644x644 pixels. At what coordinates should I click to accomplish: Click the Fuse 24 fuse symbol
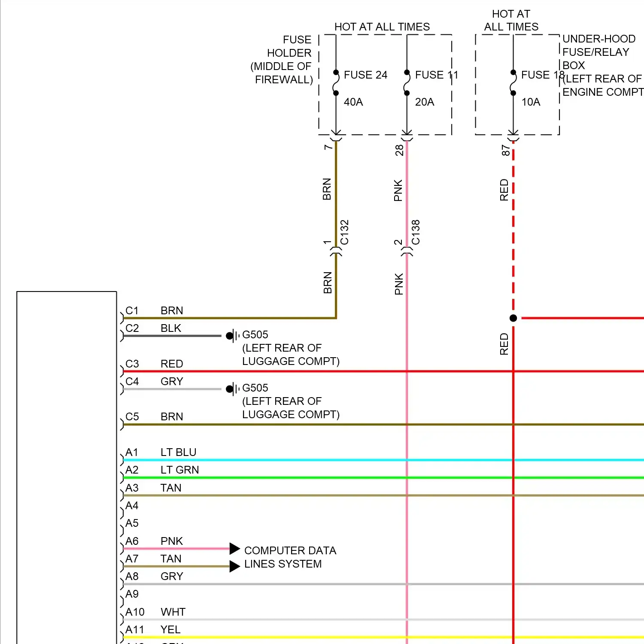(336, 83)
